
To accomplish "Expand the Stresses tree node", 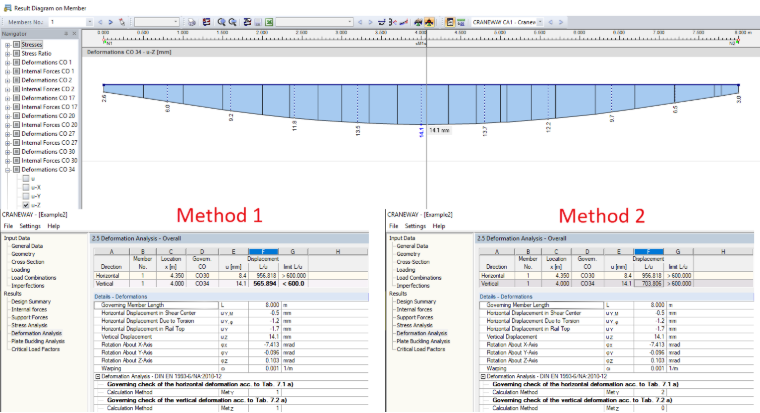I will 8,45.
